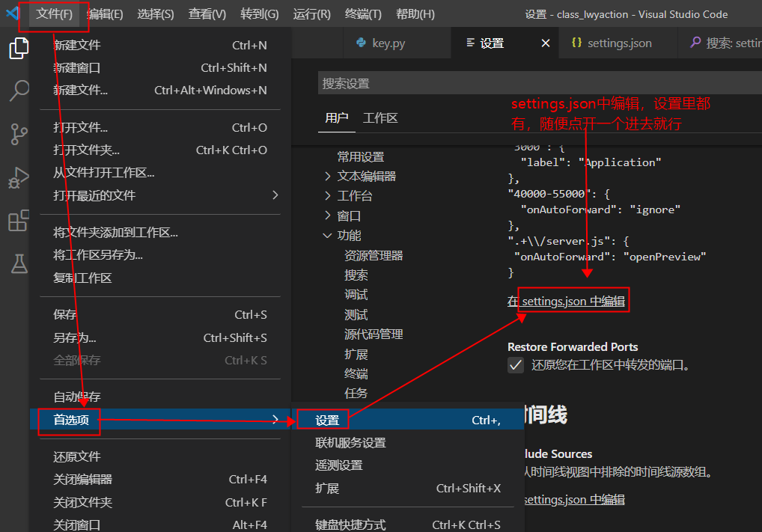Choose 新建窗口 menu item
Screen dimensions: 762x532
click(160, 67)
